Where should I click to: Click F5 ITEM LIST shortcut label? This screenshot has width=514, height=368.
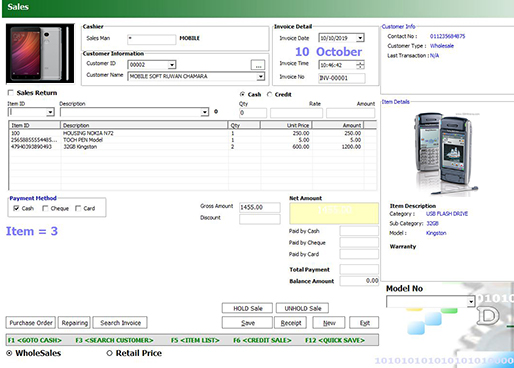pos(195,340)
